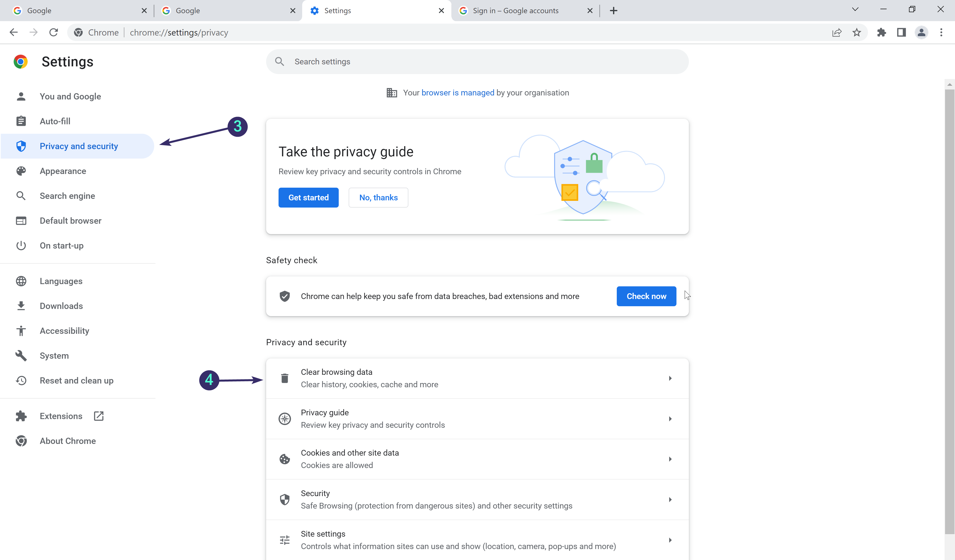The width and height of the screenshot is (955, 560).
Task: Open Appearance settings via the palette icon
Action: pyautogui.click(x=21, y=171)
